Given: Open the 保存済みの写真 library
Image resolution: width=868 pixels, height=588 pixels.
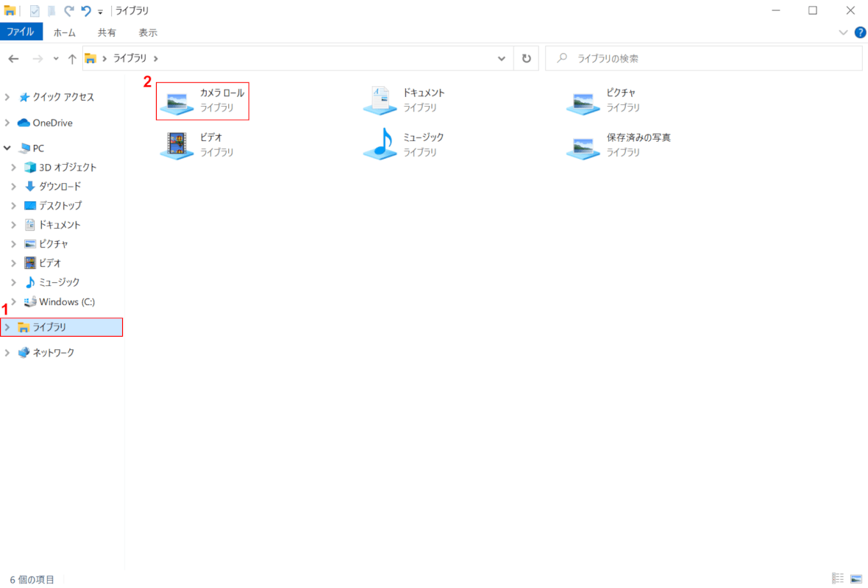Looking at the screenshot, I should 618,145.
